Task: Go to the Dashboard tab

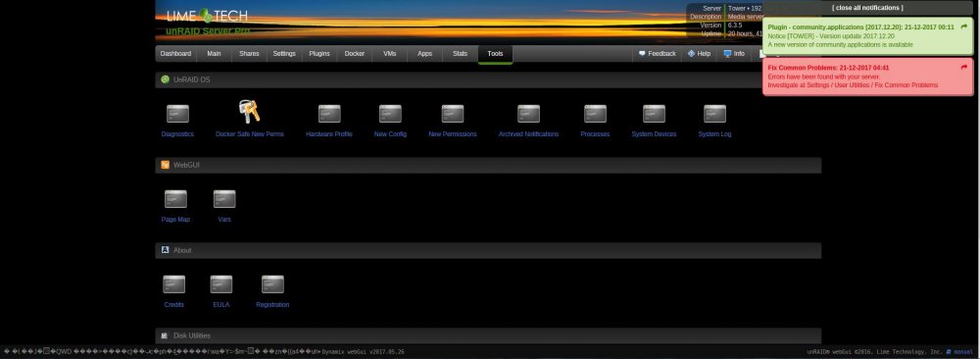Action: (x=175, y=54)
